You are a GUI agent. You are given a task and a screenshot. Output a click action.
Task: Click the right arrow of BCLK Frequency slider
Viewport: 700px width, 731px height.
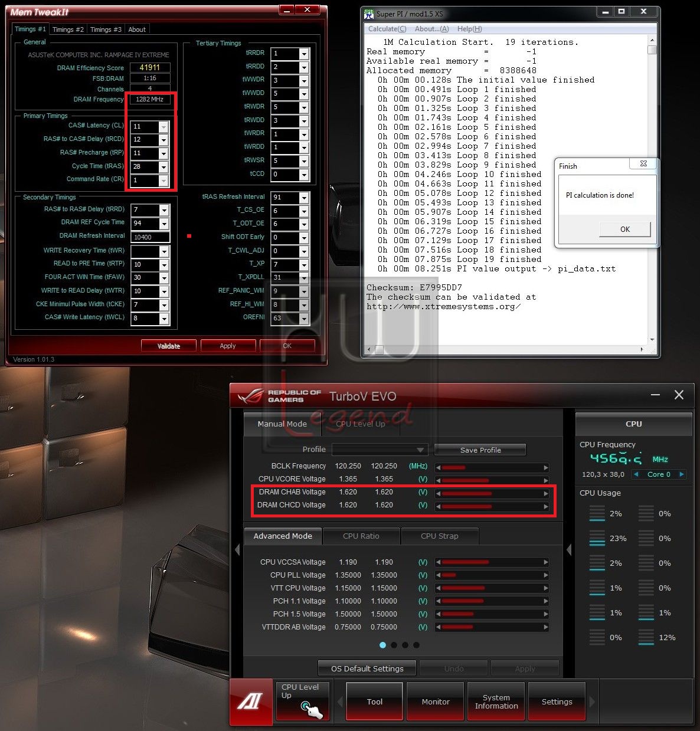[546, 467]
